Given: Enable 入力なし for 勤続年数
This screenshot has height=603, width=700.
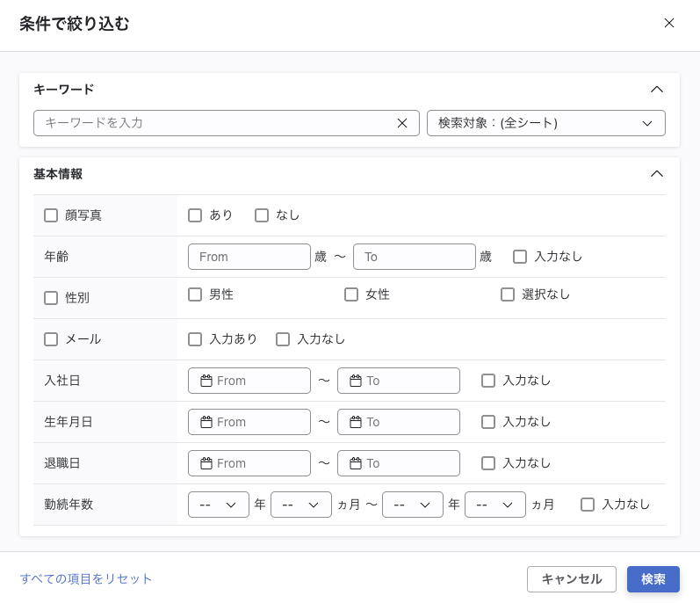Looking at the screenshot, I should click(x=588, y=505).
